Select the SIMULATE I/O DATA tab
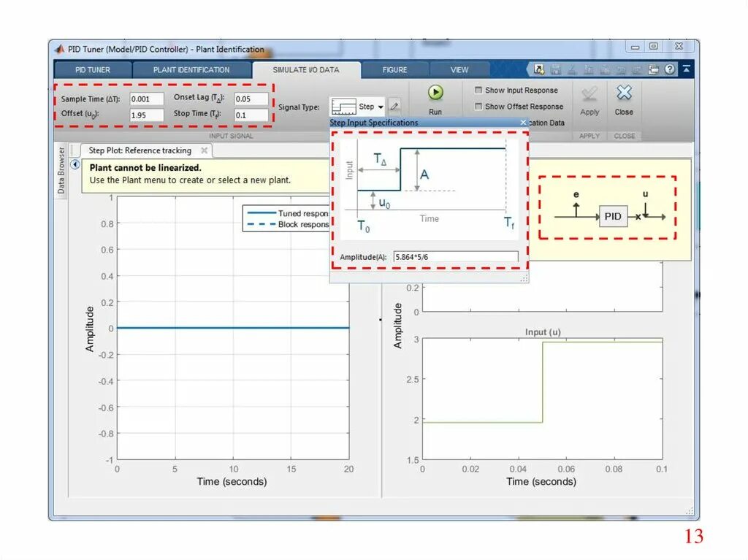Viewport: 748px width, 560px height. pyautogui.click(x=306, y=69)
